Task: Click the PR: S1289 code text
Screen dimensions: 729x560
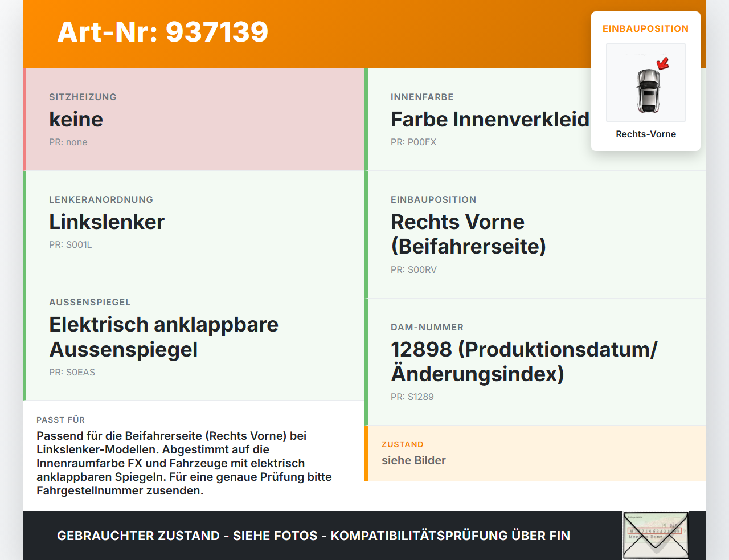Action: [x=412, y=397]
